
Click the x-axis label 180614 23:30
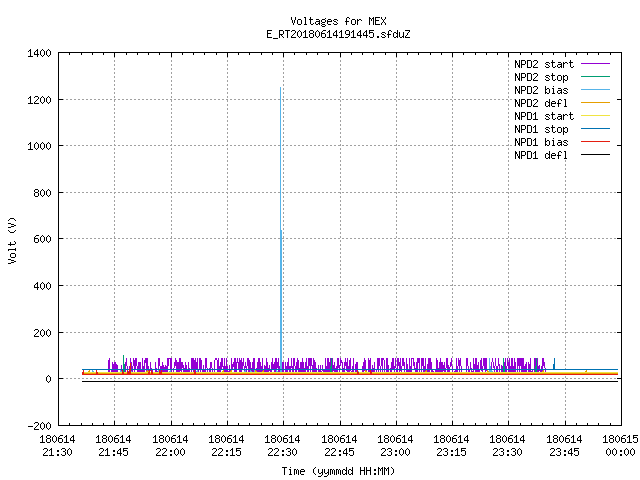click(507, 446)
